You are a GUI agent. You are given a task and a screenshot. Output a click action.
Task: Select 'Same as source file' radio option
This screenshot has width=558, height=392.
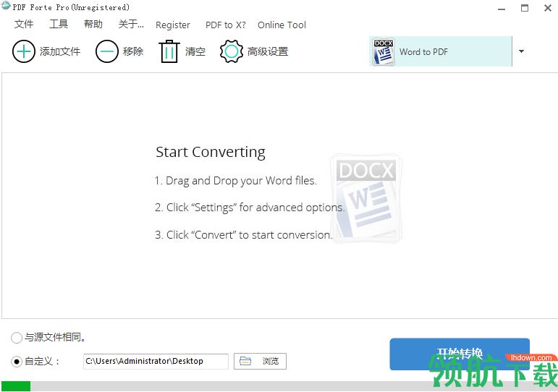point(17,337)
